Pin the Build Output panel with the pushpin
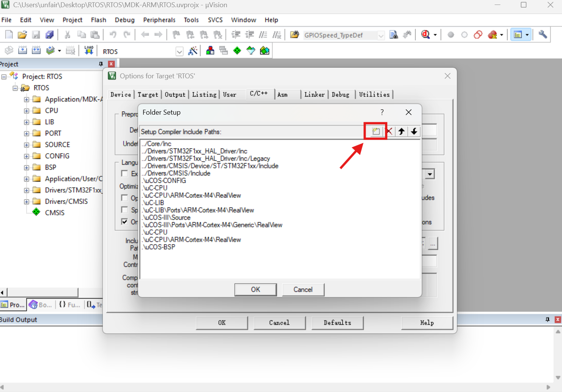Image resolution: width=562 pixels, height=392 pixels. click(x=547, y=320)
